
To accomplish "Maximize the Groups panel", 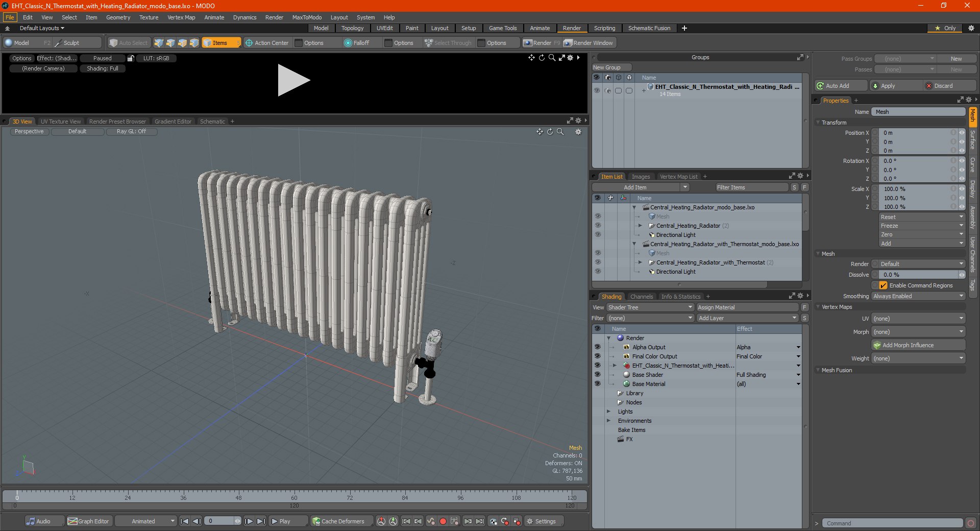I will 800,57.
